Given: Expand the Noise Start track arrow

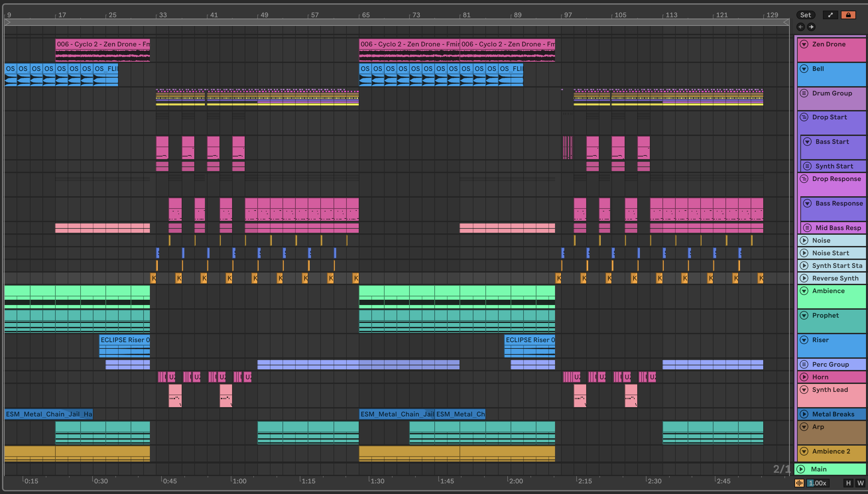Looking at the screenshot, I should [804, 253].
